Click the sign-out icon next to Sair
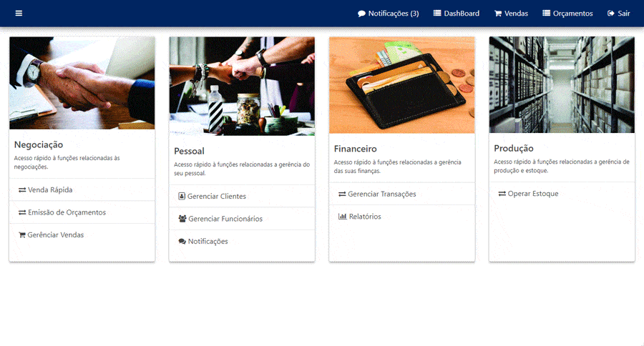This screenshot has height=346, width=644. (x=611, y=13)
